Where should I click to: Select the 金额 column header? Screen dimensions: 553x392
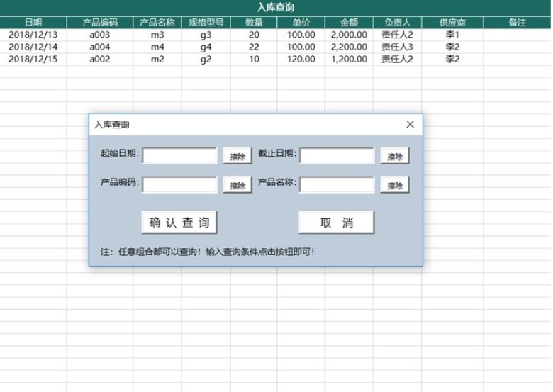[349, 23]
